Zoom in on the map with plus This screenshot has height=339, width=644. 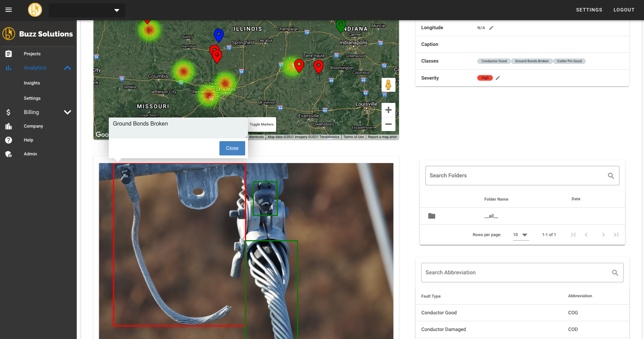tap(388, 110)
